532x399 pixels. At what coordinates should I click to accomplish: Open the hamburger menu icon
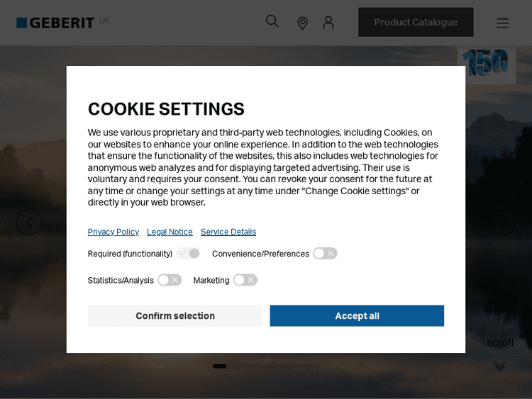502,23
